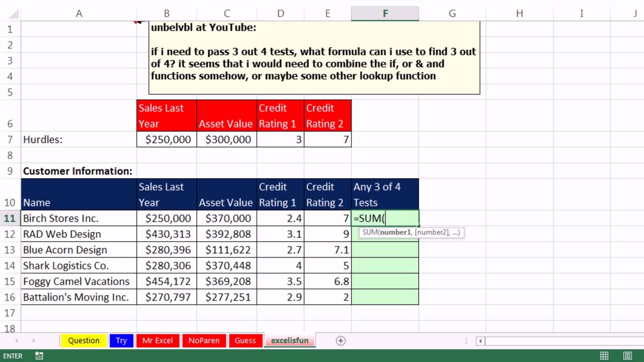Click the macro recording icon in status bar
This screenshot has height=362, width=644.
pos(39,356)
